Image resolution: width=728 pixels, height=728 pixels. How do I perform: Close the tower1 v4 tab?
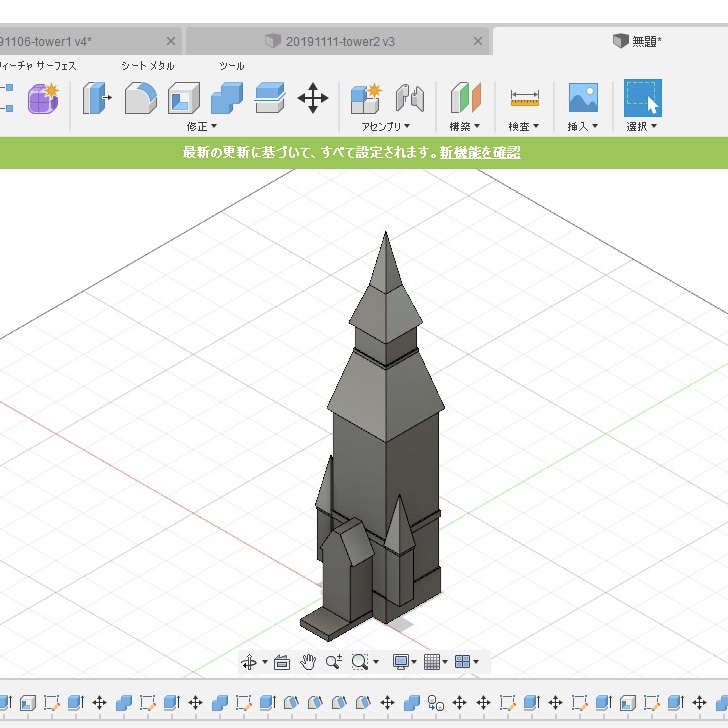pyautogui.click(x=171, y=41)
